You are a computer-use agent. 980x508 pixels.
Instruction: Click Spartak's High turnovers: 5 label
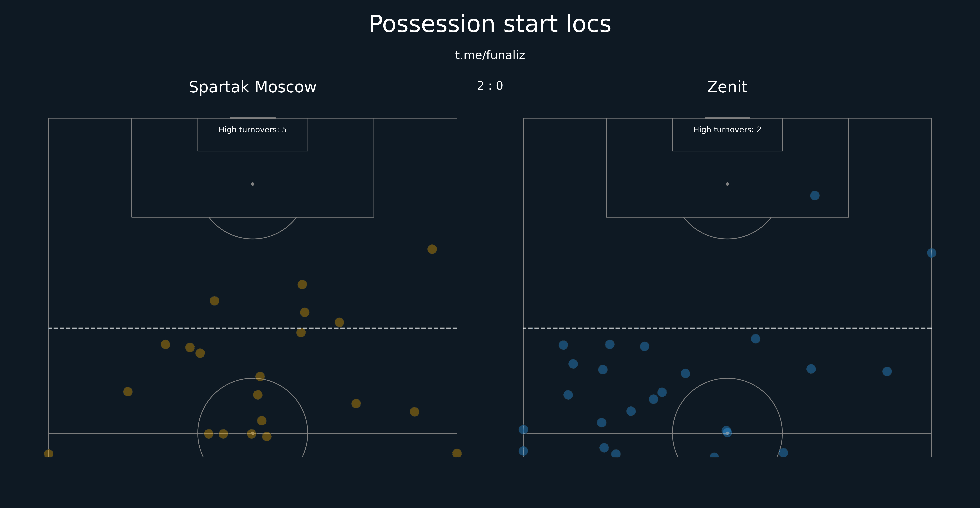click(x=253, y=130)
